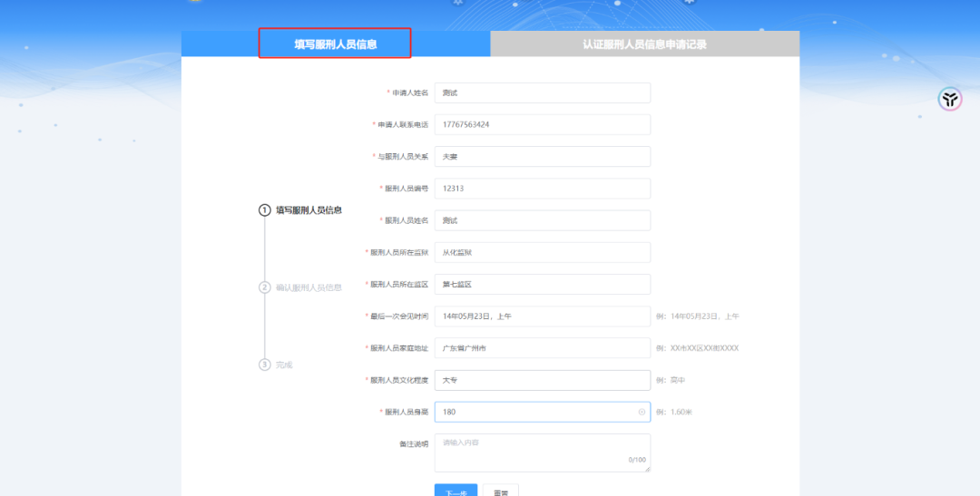Screen dimensions: 980x496
Task: Focus the 申请人联系电话 field containing 17767563424
Action: (x=542, y=125)
